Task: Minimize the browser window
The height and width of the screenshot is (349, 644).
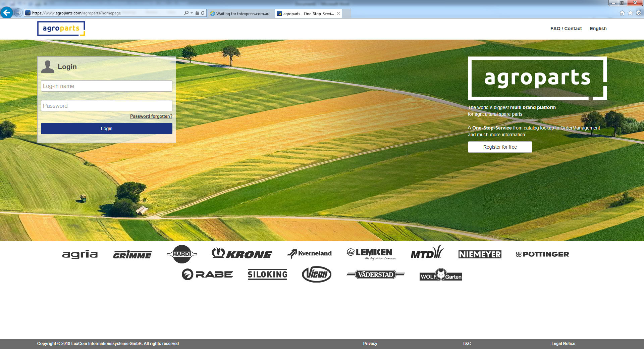Action: (x=613, y=3)
